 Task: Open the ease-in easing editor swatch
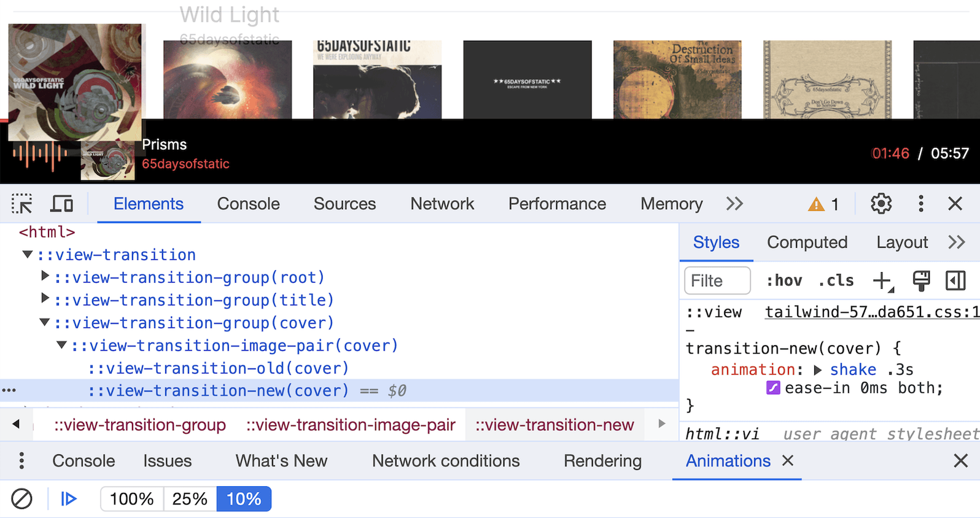pyautogui.click(x=773, y=388)
